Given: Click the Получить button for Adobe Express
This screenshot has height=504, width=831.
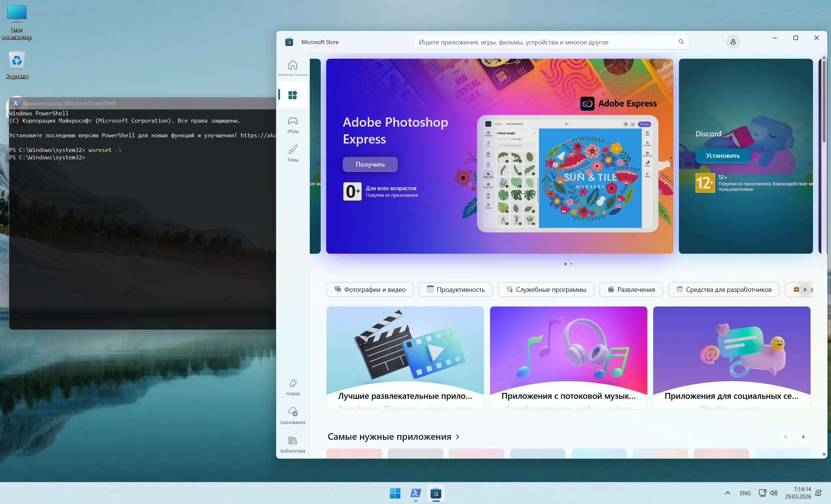Looking at the screenshot, I should (370, 164).
